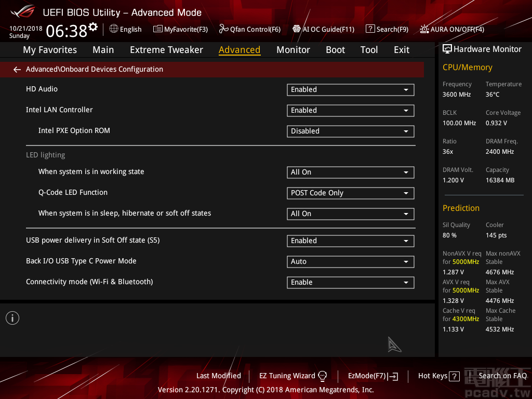Click the MyFavorite list icon
The width and height of the screenshot is (532, 399).
(x=158, y=29)
